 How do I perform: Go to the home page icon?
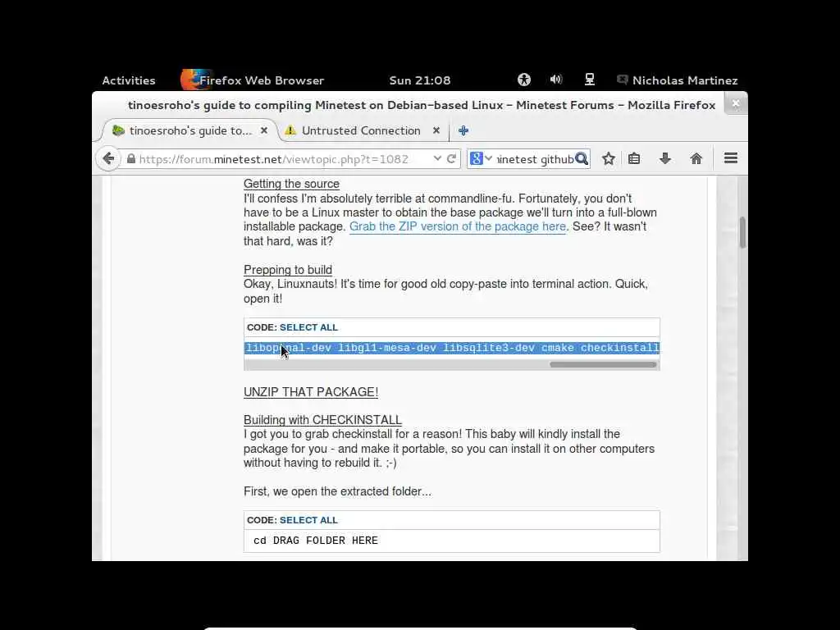[696, 158]
